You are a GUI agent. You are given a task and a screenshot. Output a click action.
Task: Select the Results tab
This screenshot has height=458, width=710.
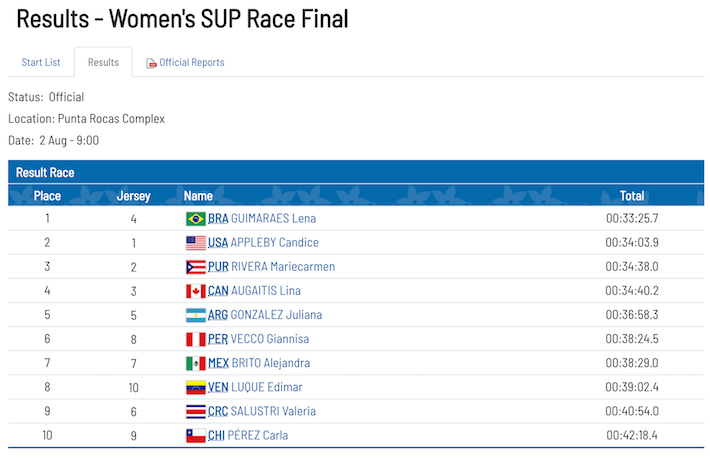coord(103,62)
